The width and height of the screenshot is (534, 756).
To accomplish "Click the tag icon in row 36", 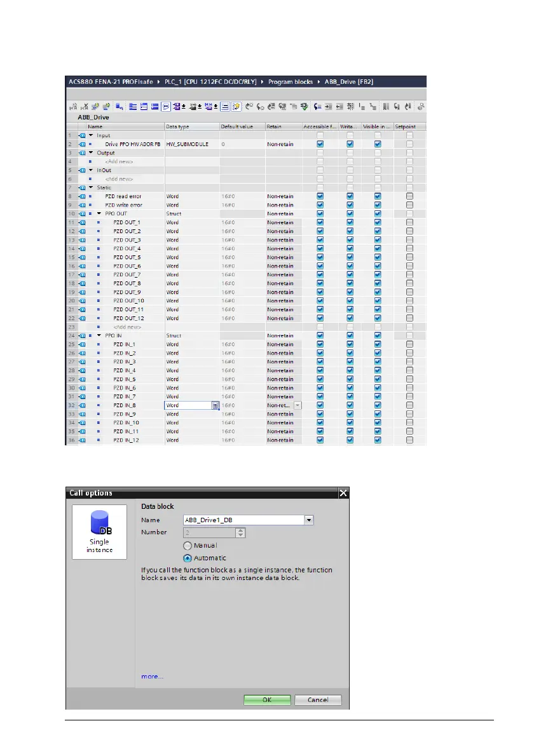I will tap(82, 440).
